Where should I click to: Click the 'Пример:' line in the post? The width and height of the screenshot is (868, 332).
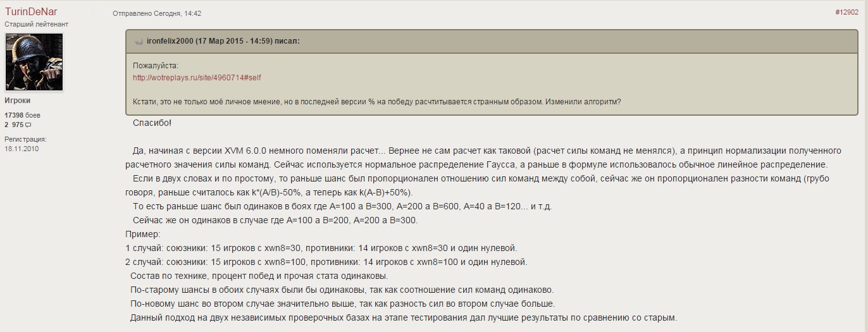[143, 234]
